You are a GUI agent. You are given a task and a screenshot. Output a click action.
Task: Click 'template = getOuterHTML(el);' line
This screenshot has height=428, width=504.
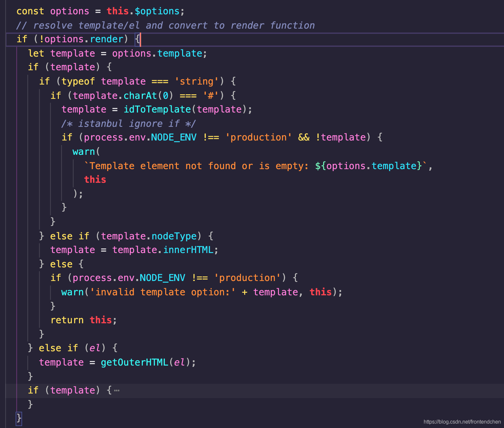117,362
